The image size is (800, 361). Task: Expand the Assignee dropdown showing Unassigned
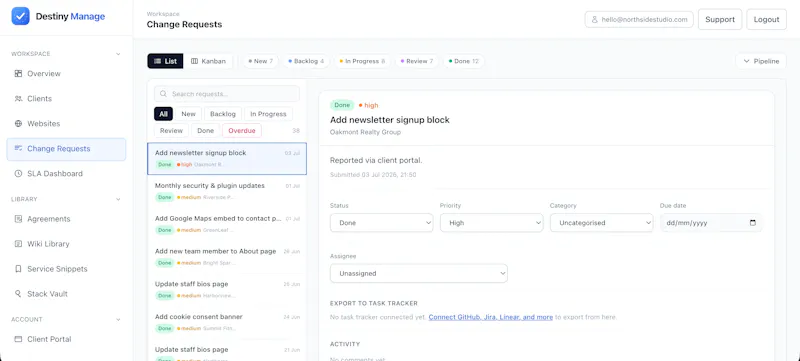419,273
